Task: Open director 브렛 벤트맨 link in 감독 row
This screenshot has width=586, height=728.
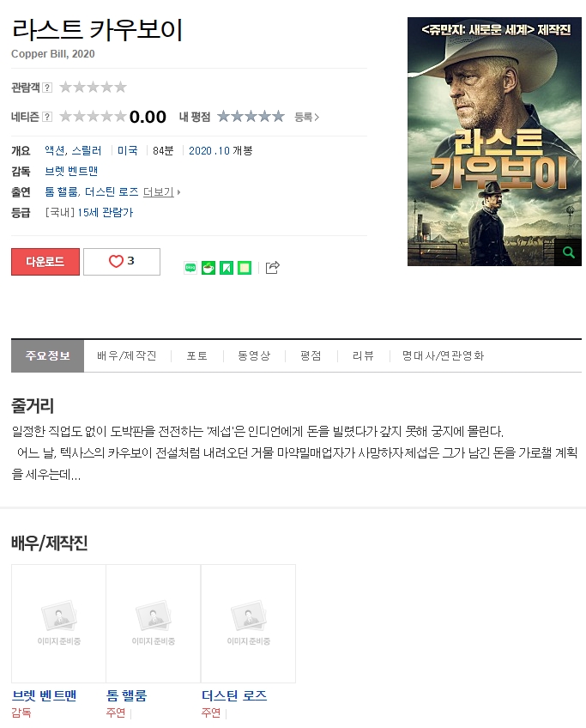Action: point(71,172)
